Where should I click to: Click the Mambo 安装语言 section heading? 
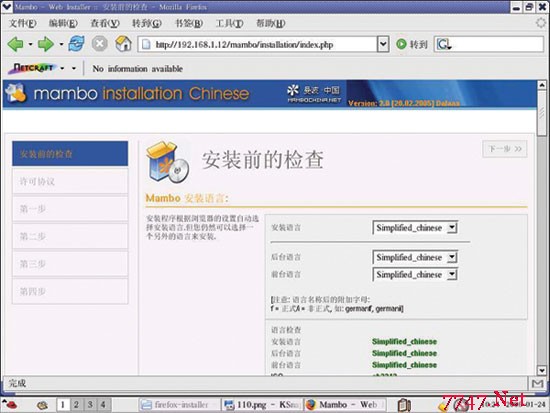point(187,198)
